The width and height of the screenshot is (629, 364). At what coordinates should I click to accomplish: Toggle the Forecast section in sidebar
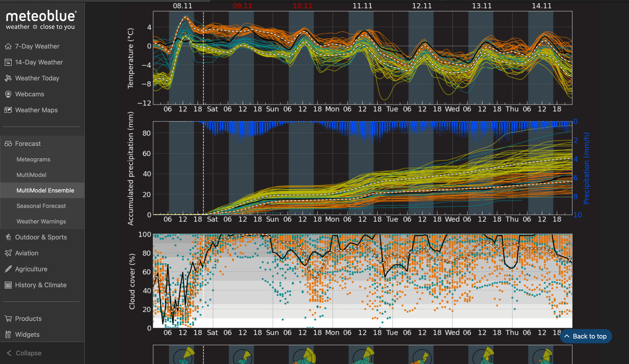[28, 144]
